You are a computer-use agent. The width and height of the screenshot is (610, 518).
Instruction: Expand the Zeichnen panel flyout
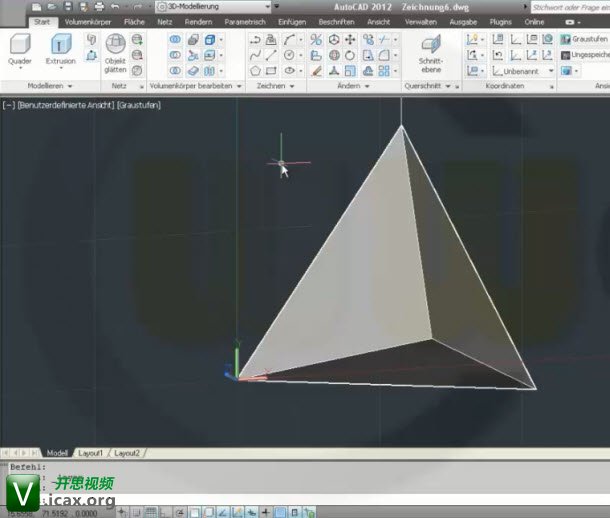pos(280,87)
